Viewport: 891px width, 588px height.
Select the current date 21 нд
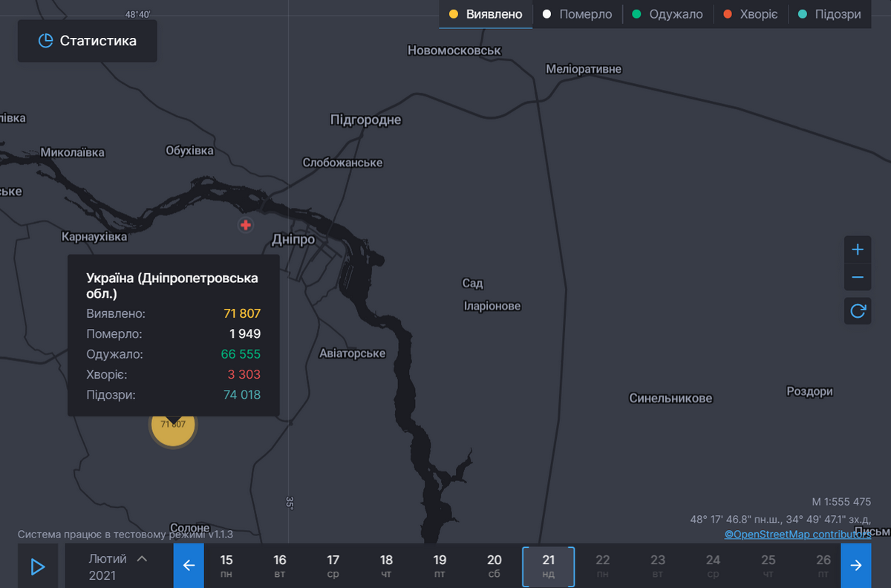click(549, 566)
